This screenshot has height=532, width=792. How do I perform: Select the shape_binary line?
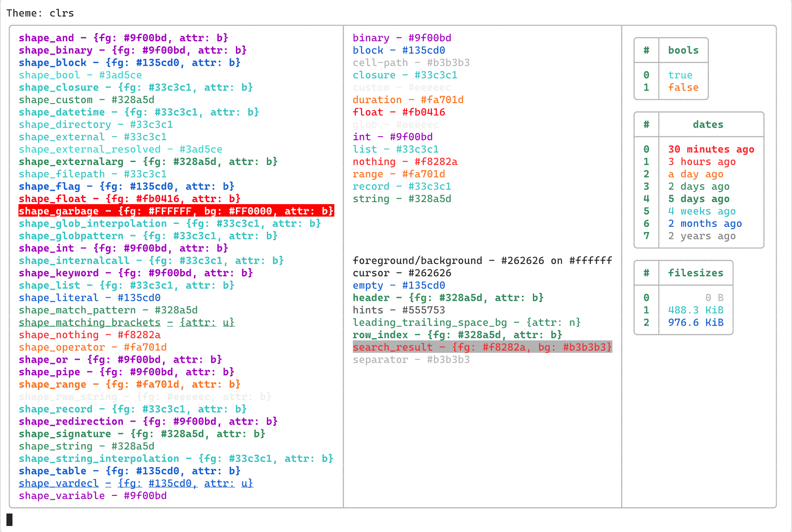tap(133, 50)
